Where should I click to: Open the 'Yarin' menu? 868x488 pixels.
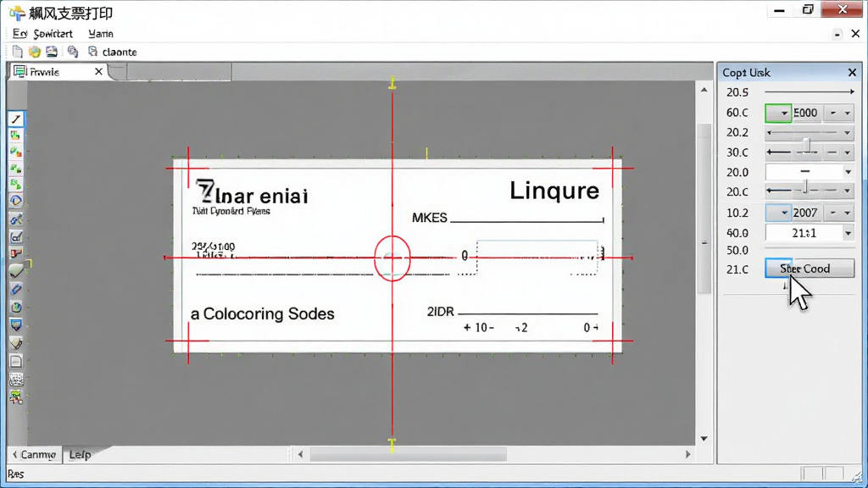pos(101,34)
